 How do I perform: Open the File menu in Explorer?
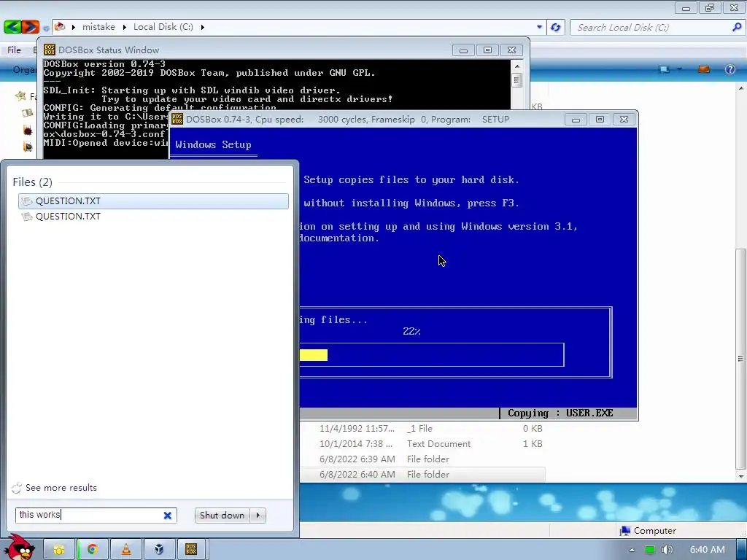pyautogui.click(x=15, y=50)
